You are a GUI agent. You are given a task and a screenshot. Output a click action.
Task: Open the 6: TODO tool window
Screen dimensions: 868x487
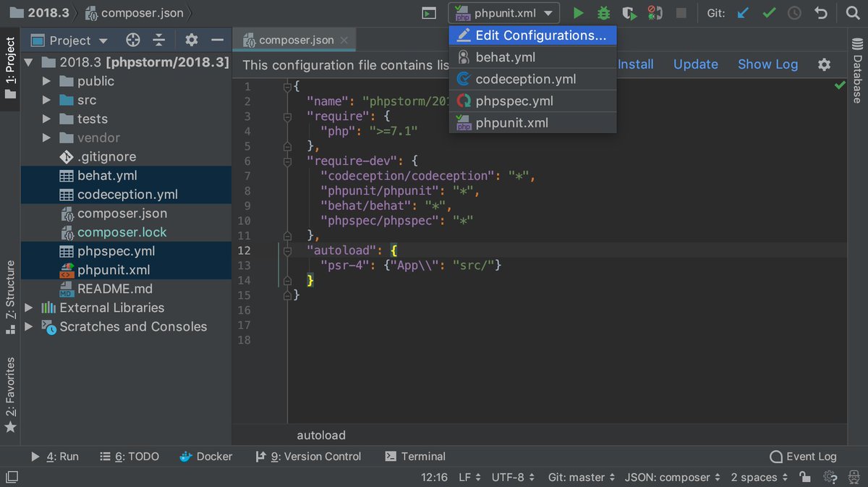(129, 457)
